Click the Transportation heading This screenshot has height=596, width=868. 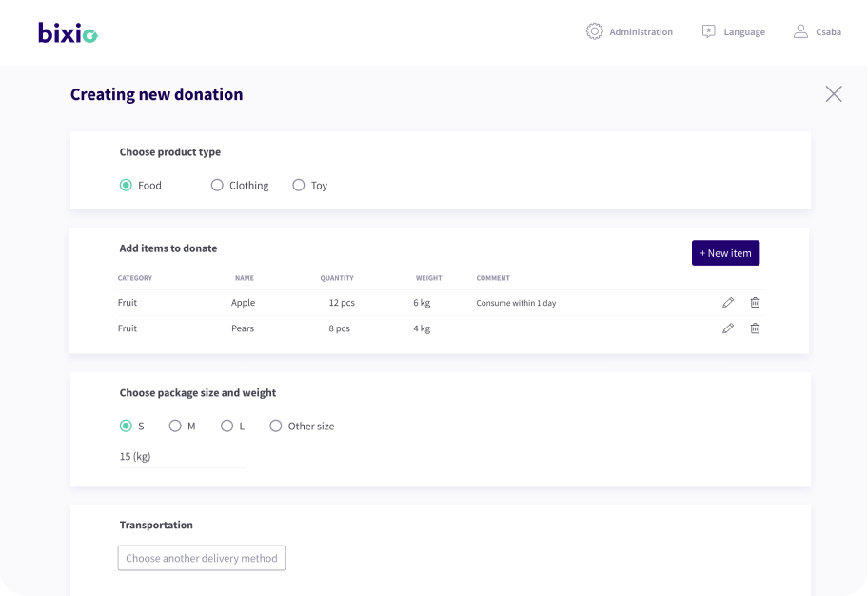(156, 526)
